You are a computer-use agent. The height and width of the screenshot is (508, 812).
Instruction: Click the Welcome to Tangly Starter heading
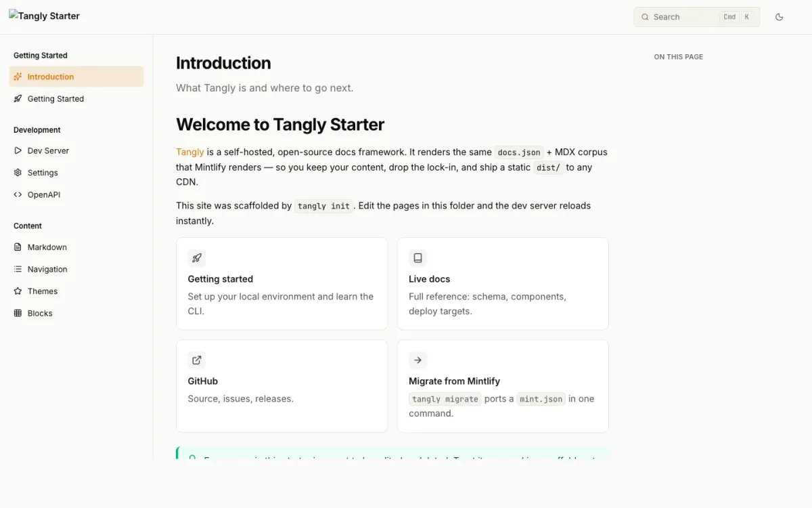click(x=280, y=125)
